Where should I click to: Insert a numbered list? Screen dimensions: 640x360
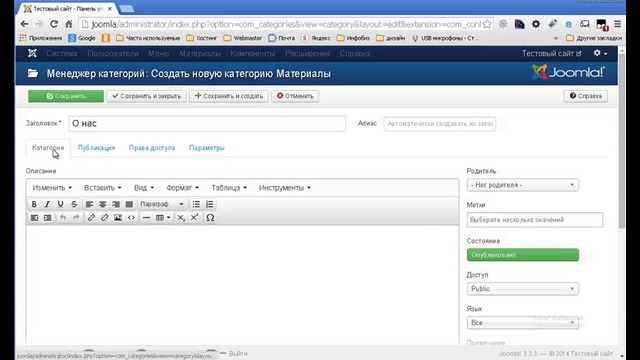pyautogui.click(x=209, y=204)
